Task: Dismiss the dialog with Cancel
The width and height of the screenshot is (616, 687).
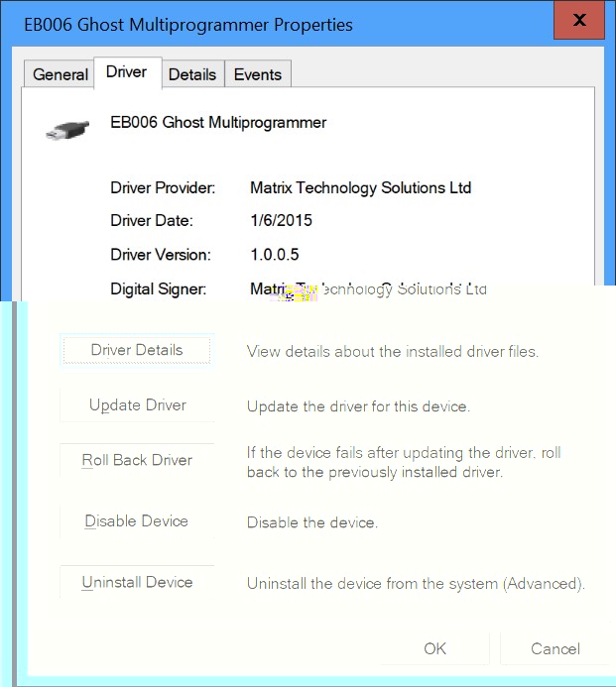Action: pos(555,648)
